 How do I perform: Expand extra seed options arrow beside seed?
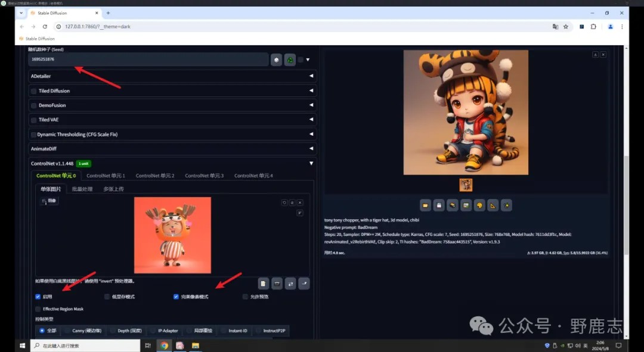coord(308,60)
